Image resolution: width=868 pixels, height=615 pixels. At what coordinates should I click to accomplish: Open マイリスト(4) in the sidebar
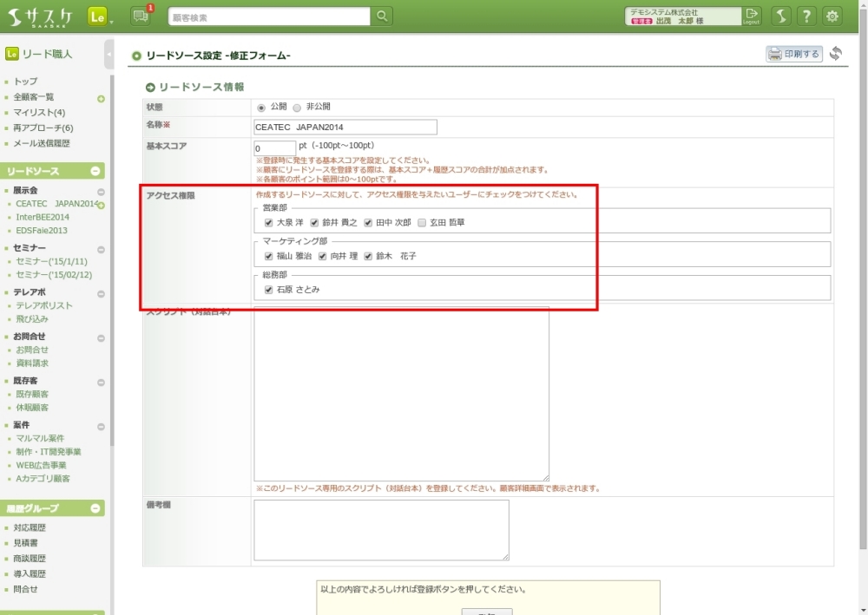click(39, 113)
